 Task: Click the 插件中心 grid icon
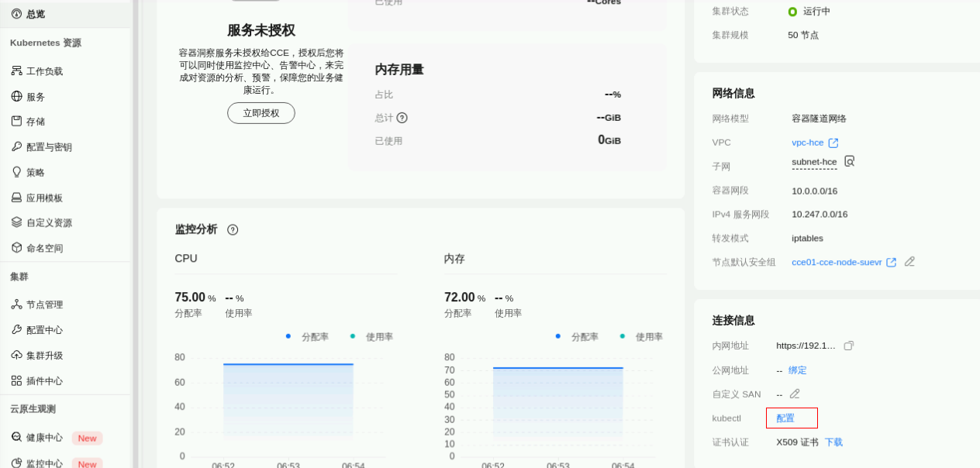pos(16,380)
